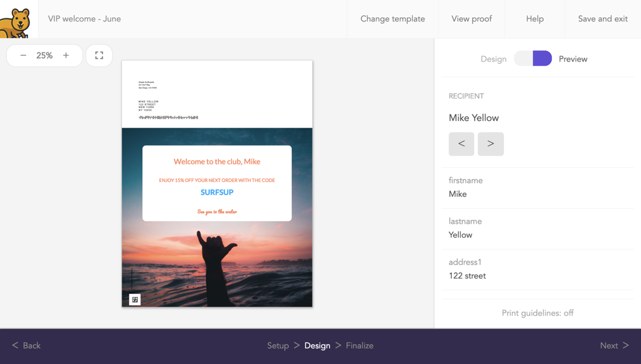Open the Help menu
Screen dimensions: 641x364
coord(535,19)
